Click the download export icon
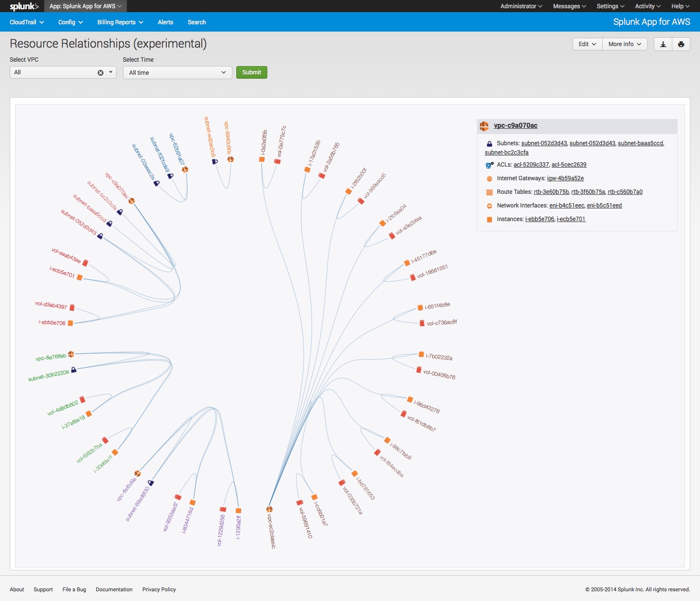The height and width of the screenshot is (601, 700). (663, 44)
